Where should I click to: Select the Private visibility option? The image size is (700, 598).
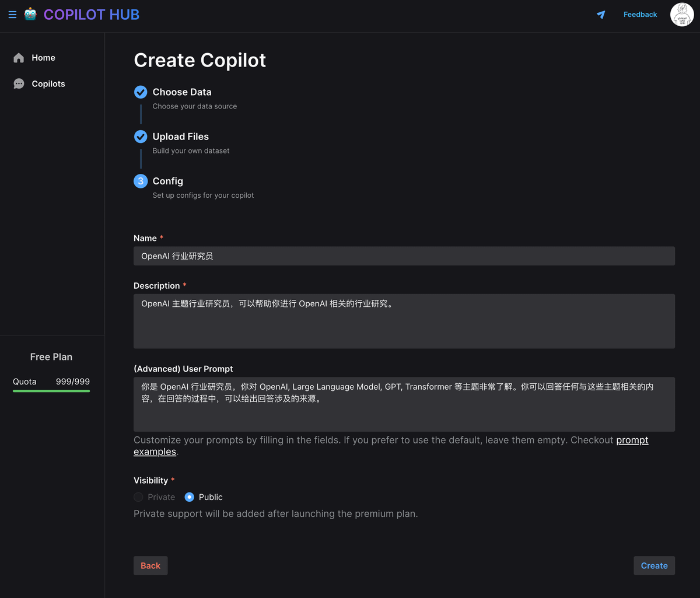(138, 496)
